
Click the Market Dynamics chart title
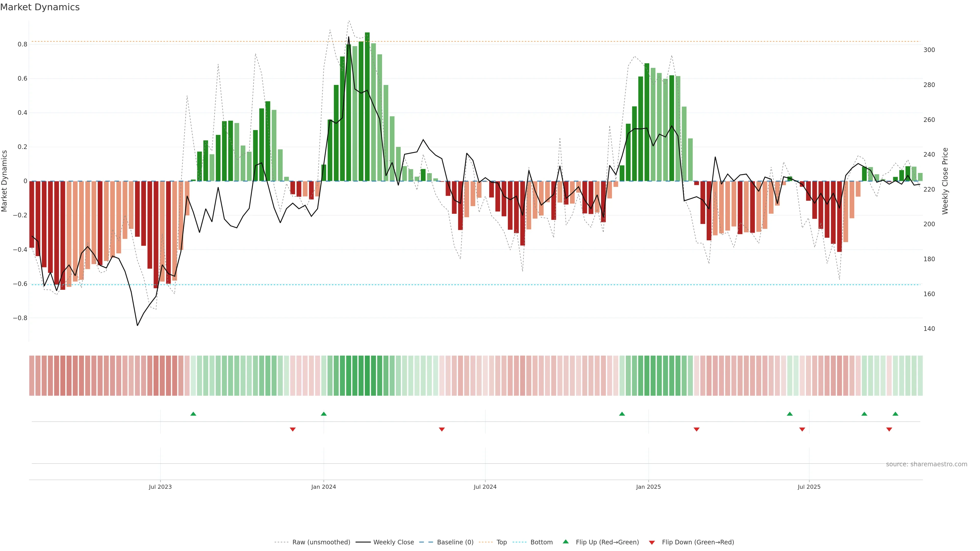40,7
